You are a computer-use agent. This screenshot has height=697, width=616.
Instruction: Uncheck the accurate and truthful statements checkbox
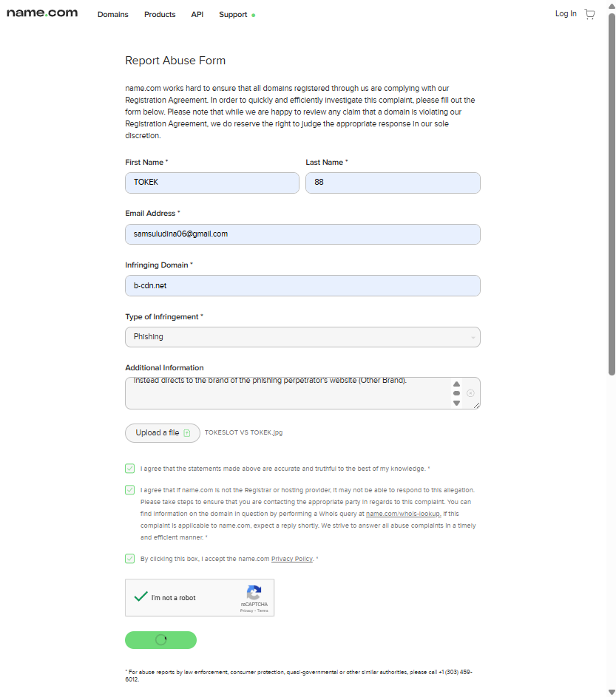tap(130, 469)
